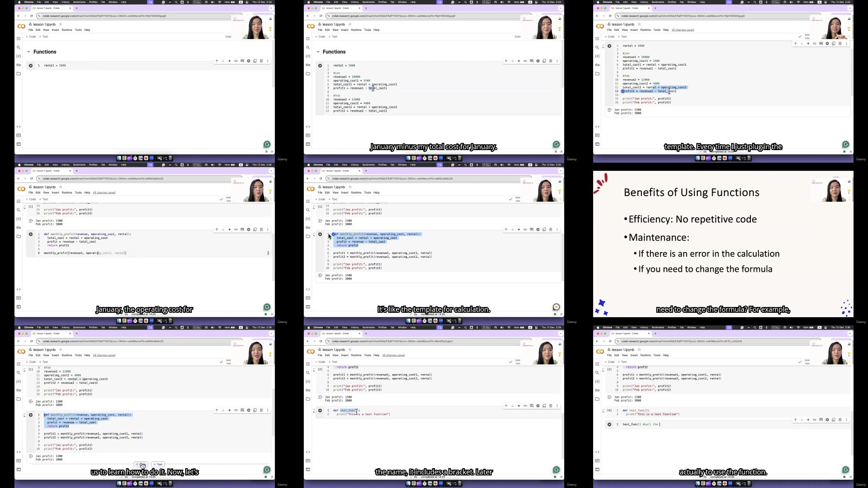Screen dimensions: 868x488
Task: Click output icon beside "Jan profit: 1500", "Every time" frame
Action: 610,110
